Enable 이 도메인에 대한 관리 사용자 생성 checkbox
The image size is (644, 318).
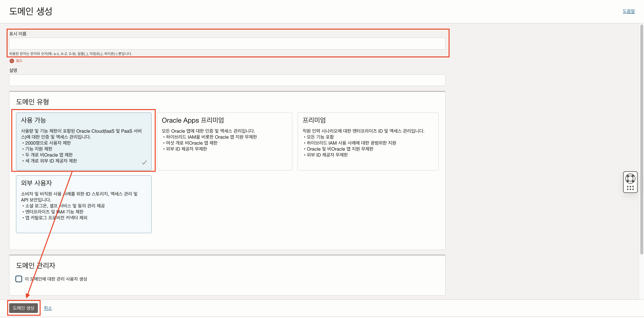[19, 279]
